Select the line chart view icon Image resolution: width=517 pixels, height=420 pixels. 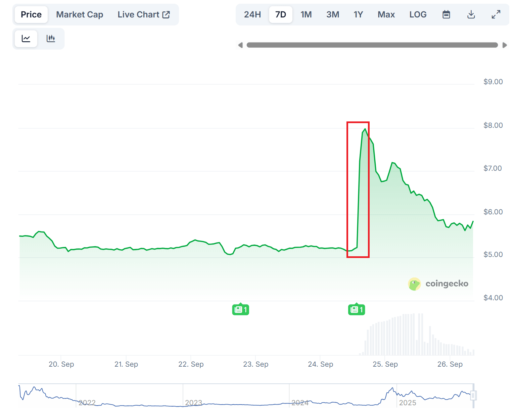pos(26,39)
